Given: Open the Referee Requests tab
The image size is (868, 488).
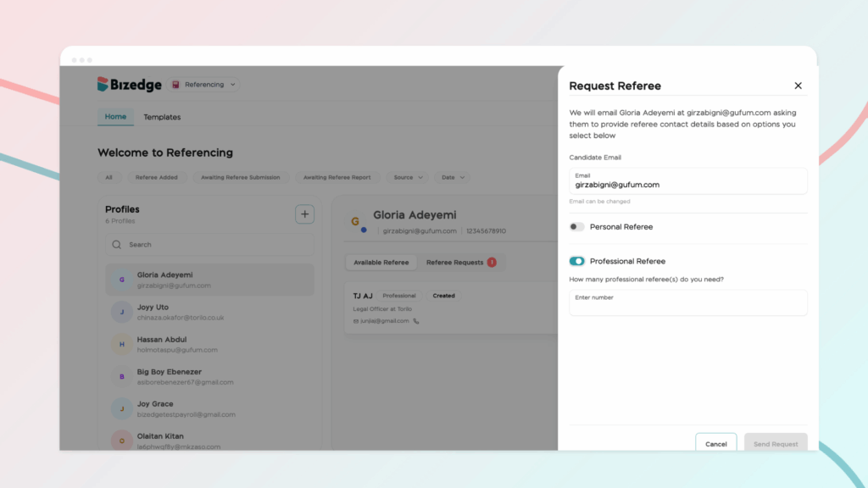Looking at the screenshot, I should point(460,263).
